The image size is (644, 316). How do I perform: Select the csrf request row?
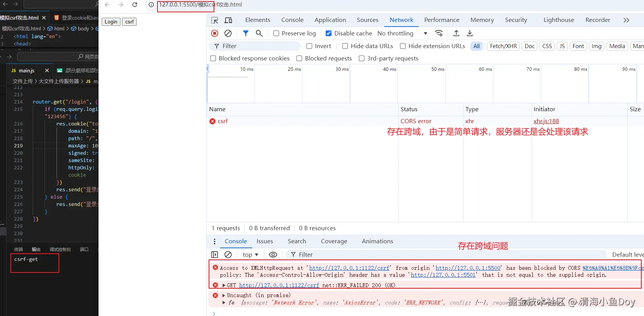[425, 121]
